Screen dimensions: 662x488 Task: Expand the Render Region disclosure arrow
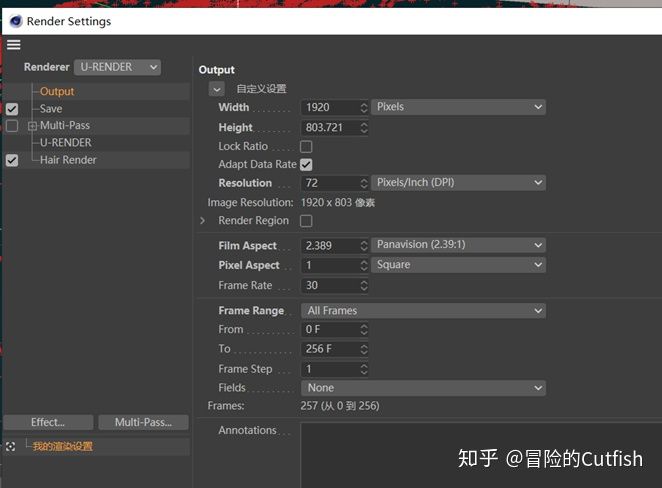click(x=203, y=221)
